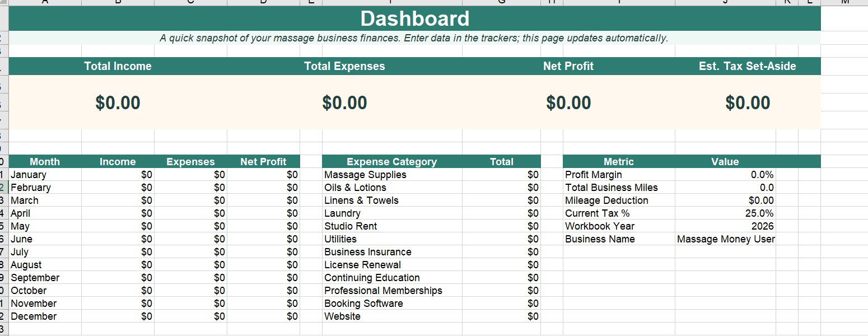Viewport: 868px width, 336px height.
Task: Select the January month cell
Action: pos(45,175)
